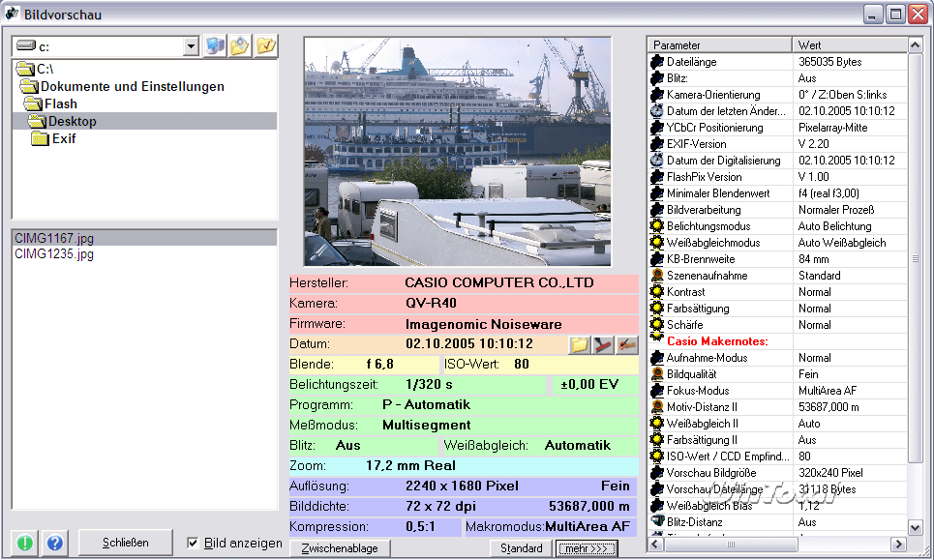The height and width of the screenshot is (560, 934).
Task: Click the mehr >>> button
Action: click(x=588, y=548)
